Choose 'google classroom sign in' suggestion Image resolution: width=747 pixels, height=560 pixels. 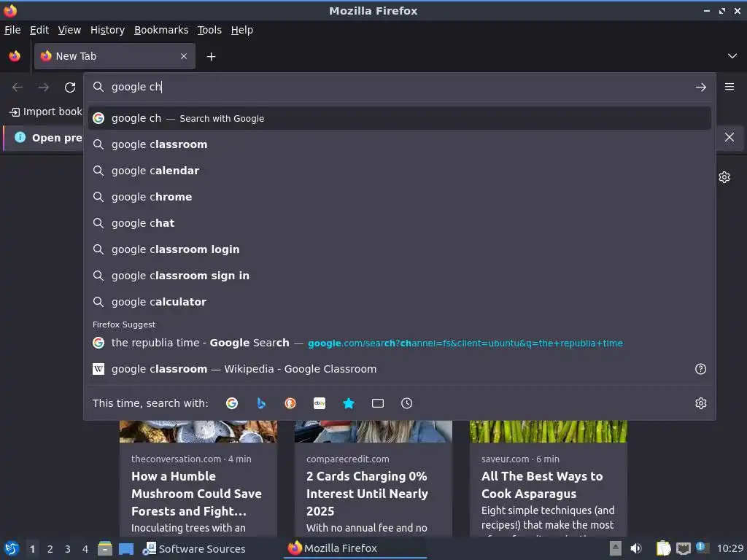pos(399,275)
